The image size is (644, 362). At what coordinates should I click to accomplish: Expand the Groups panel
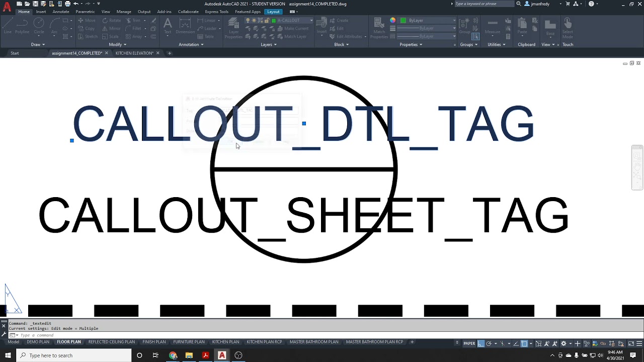pos(469,44)
